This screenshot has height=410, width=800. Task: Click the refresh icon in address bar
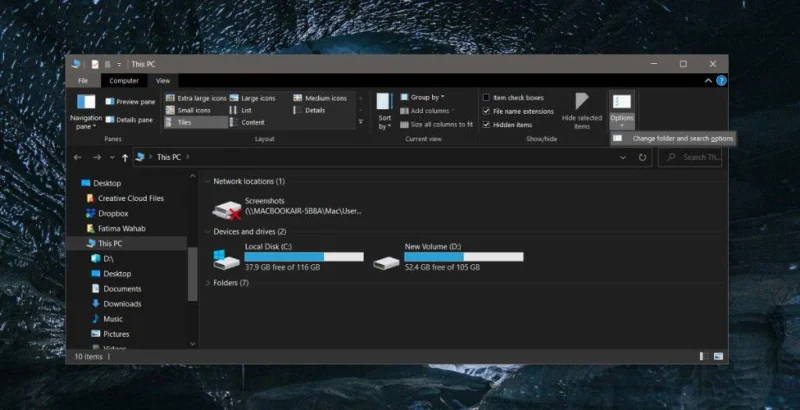[642, 158]
